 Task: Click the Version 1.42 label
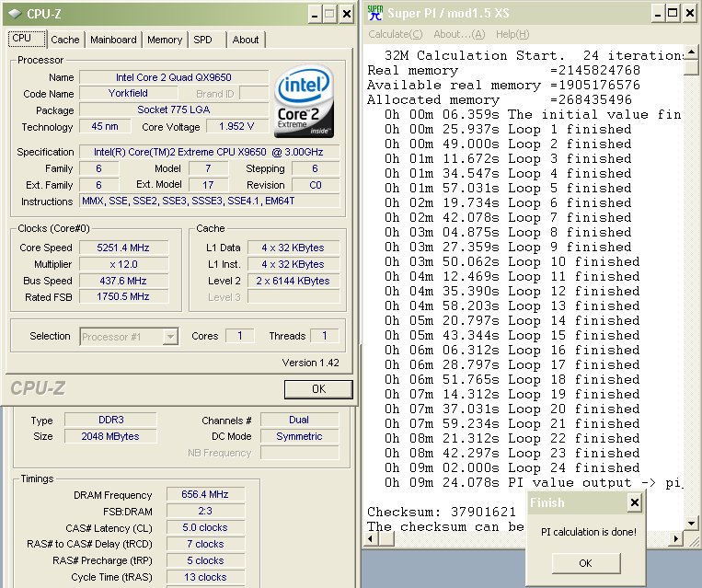[x=310, y=363]
